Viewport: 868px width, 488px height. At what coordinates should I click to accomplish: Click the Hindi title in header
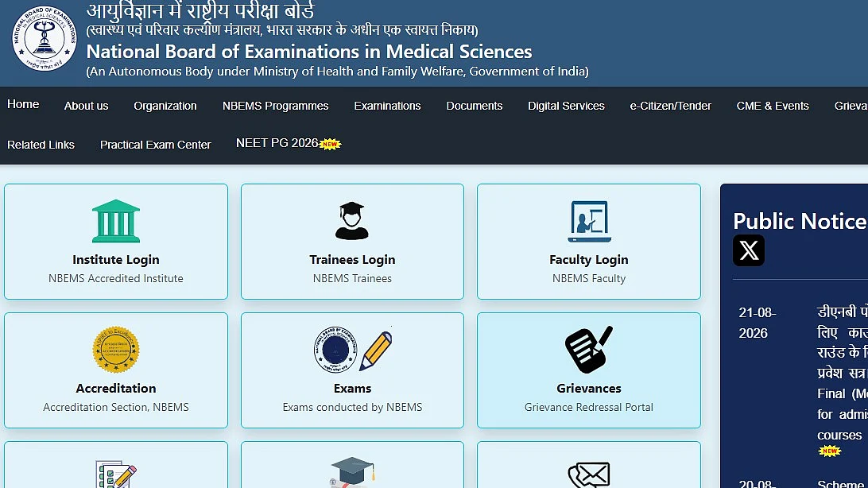click(x=200, y=10)
